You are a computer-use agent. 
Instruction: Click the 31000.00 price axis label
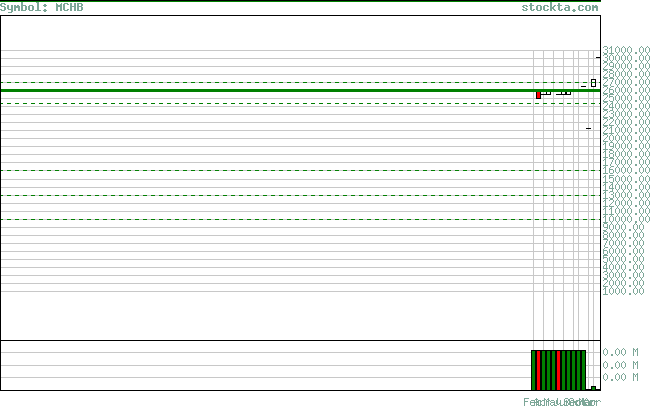[626, 50]
